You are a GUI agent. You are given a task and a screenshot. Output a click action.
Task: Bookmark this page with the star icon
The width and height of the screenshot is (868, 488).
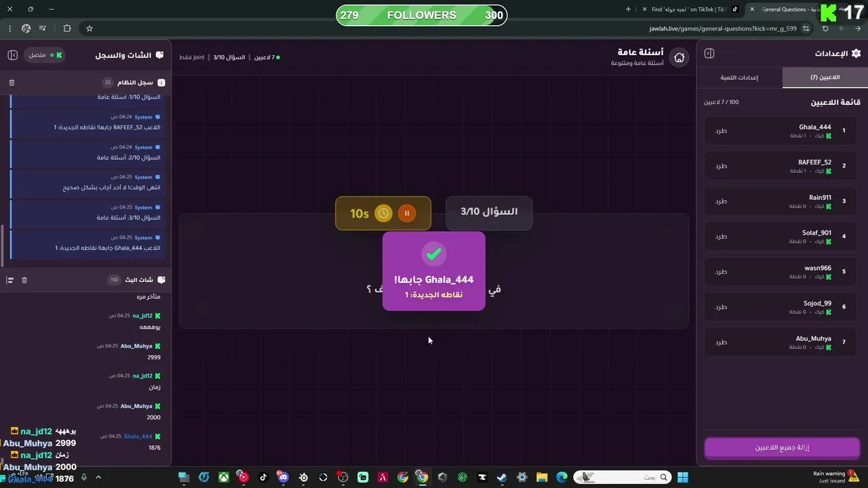click(x=89, y=28)
